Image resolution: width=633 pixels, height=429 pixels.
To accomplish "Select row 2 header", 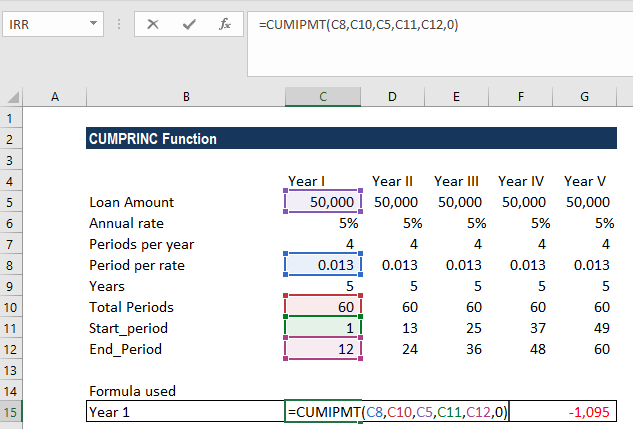I will 10,140.
